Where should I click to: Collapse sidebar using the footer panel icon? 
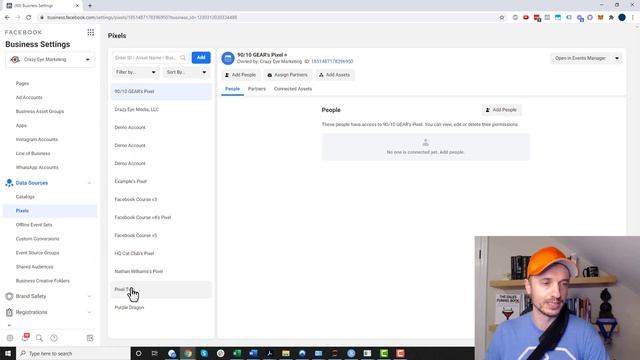coord(90,338)
